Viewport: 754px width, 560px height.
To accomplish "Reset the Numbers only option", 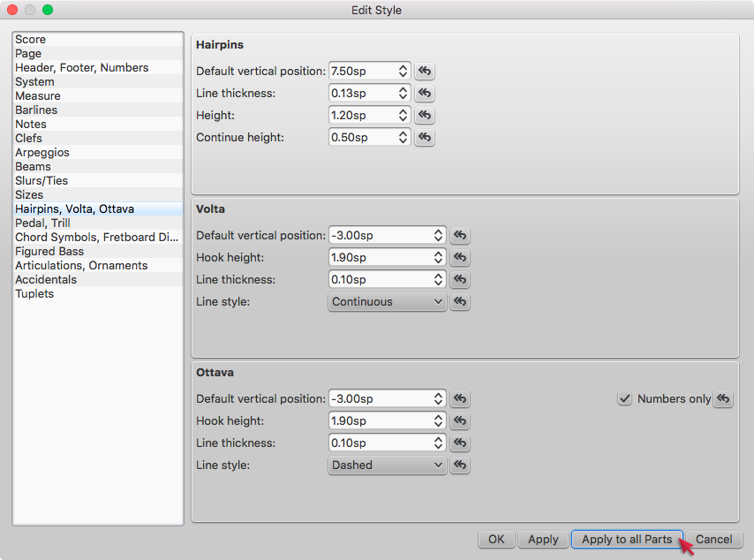I will [723, 398].
